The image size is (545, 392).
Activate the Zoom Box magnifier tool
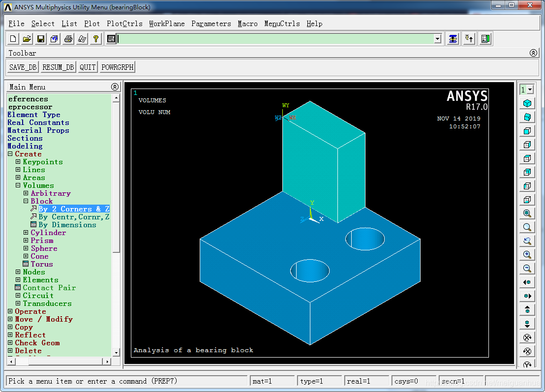point(527,227)
